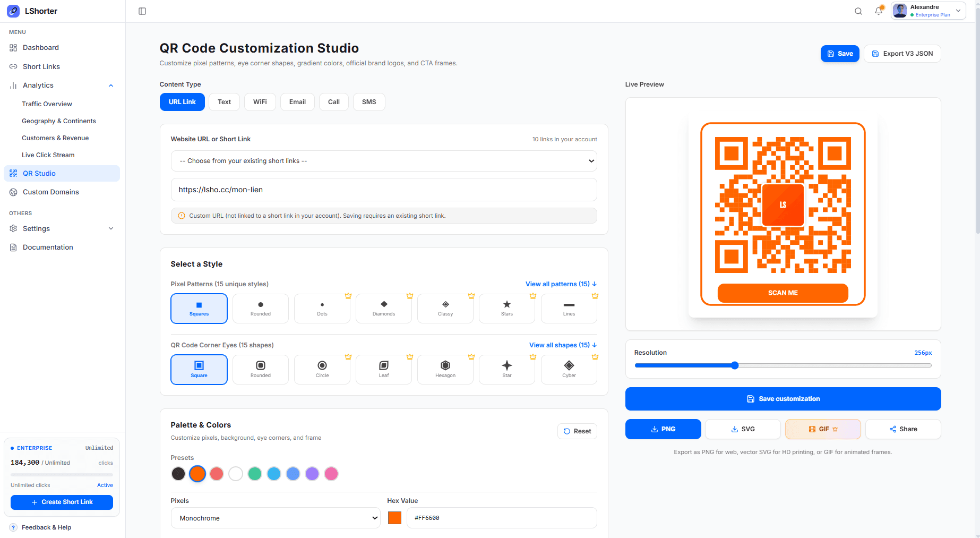
Task: Select the white color preset
Action: pyautogui.click(x=236, y=474)
